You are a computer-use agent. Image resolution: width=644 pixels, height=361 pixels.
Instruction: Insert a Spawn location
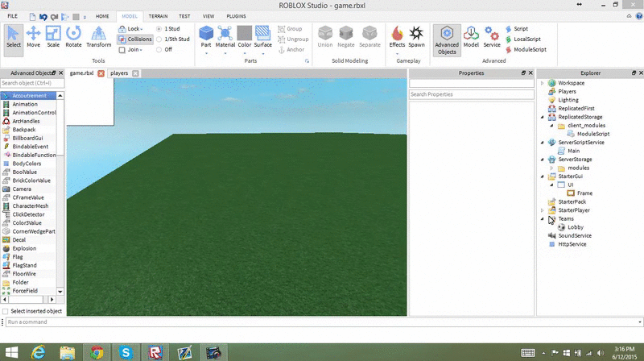[416, 37]
